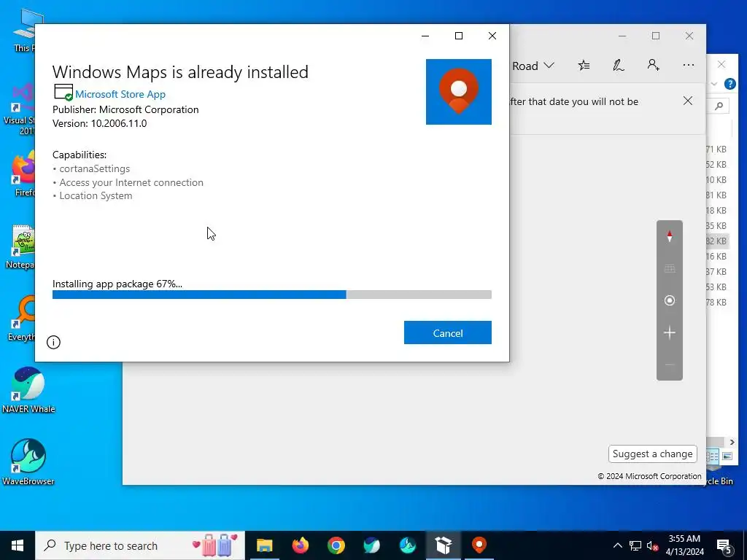Open NAVER Whale from the taskbar
747x560 pixels.
(371, 545)
